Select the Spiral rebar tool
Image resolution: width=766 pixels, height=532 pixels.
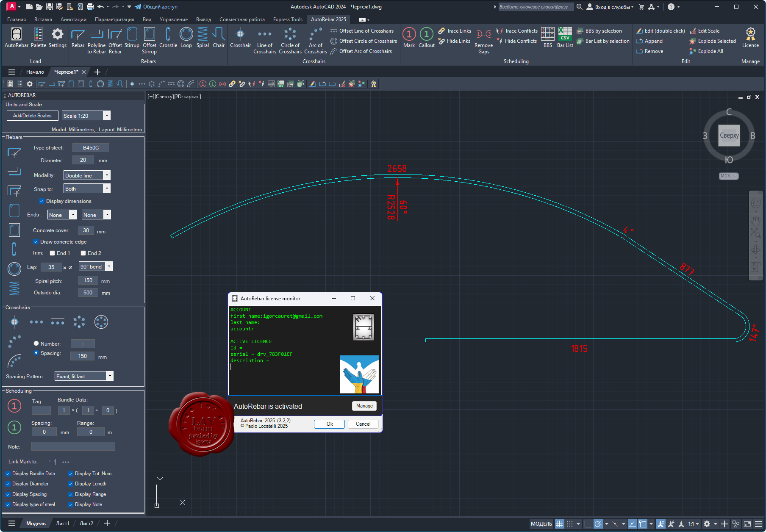tap(203, 37)
